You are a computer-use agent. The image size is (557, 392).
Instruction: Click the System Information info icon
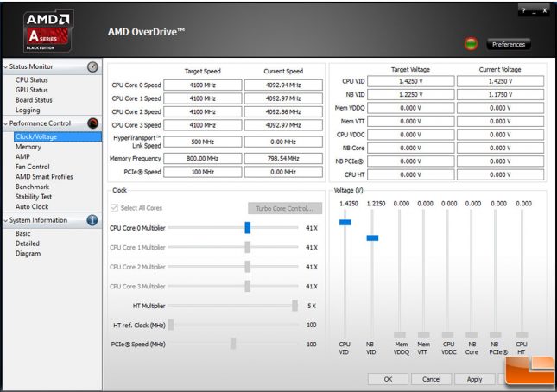pos(92,220)
